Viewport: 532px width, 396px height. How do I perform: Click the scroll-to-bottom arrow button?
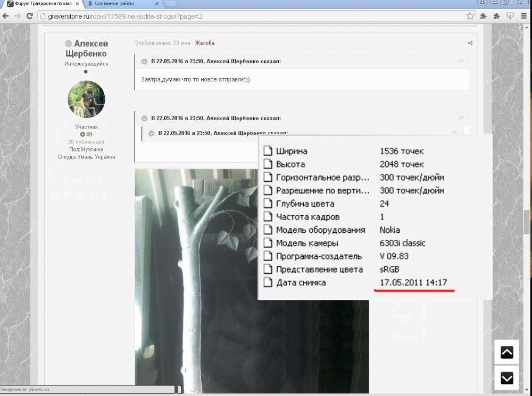tap(506, 378)
